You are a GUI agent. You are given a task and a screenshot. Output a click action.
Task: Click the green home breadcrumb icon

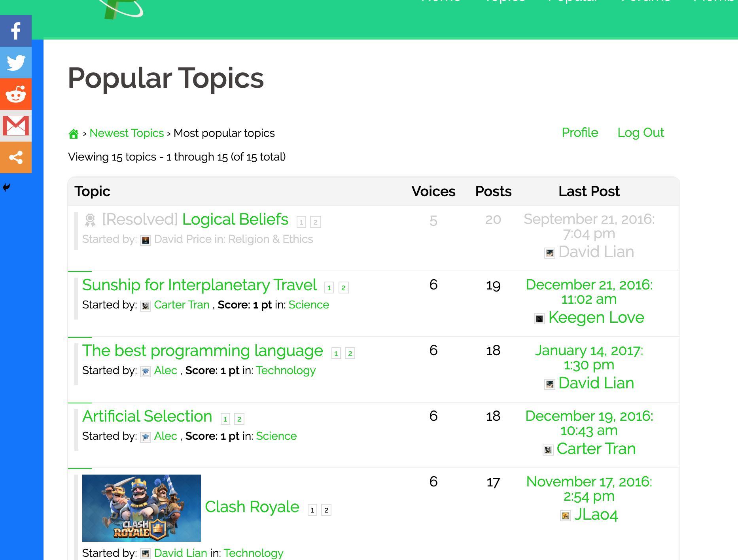point(74,134)
